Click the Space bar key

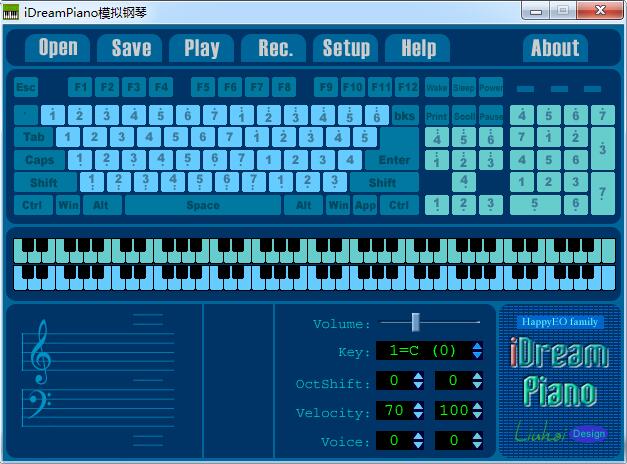[x=203, y=205]
